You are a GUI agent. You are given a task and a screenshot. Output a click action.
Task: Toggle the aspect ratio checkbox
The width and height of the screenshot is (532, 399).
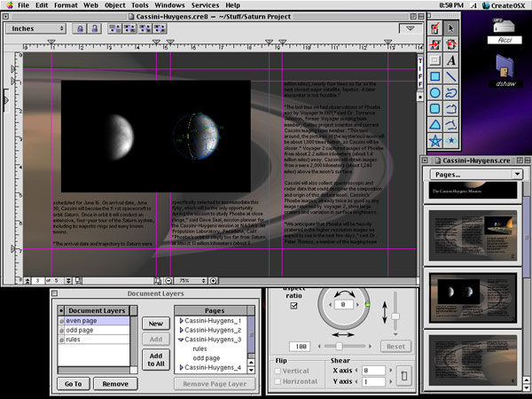(x=294, y=306)
